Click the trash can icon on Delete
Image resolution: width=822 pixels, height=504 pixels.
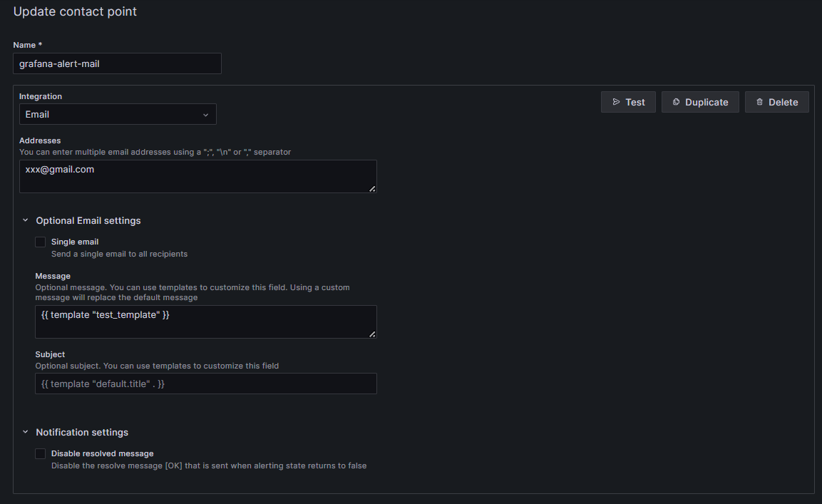(759, 102)
